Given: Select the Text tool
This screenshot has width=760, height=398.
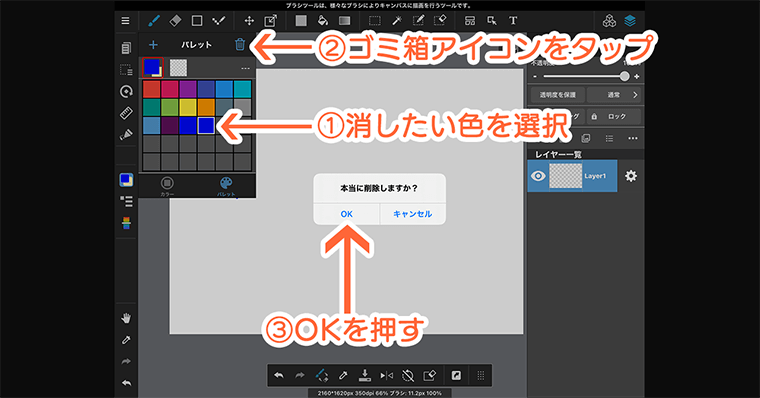Looking at the screenshot, I should [513, 21].
